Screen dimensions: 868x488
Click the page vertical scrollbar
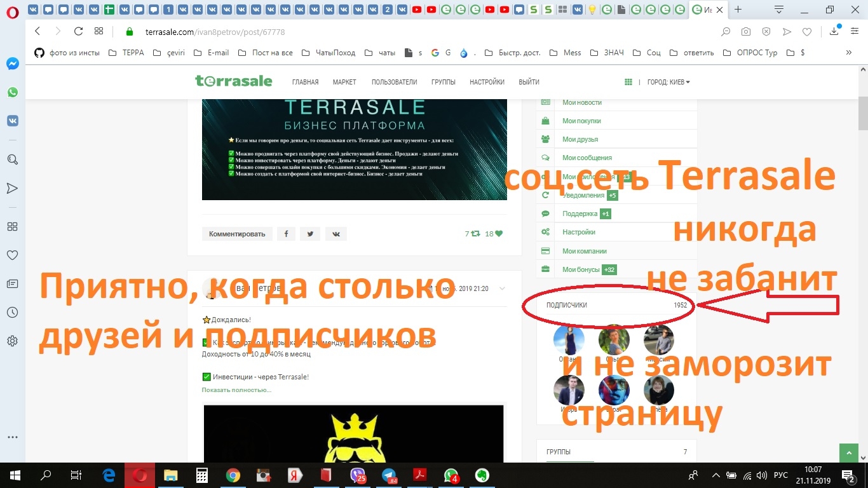point(862,254)
